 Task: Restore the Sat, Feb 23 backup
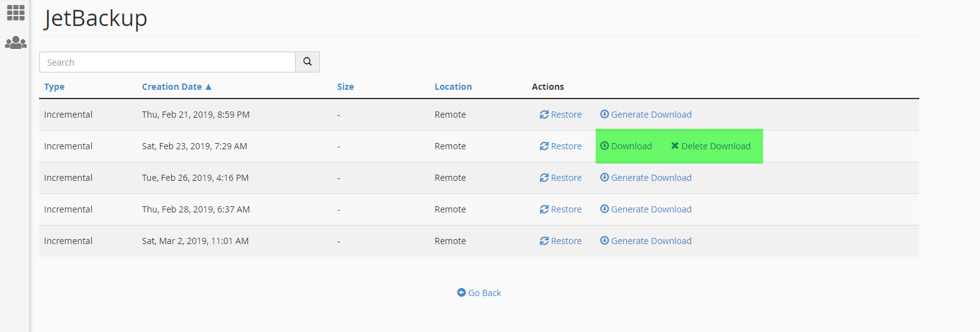561,146
